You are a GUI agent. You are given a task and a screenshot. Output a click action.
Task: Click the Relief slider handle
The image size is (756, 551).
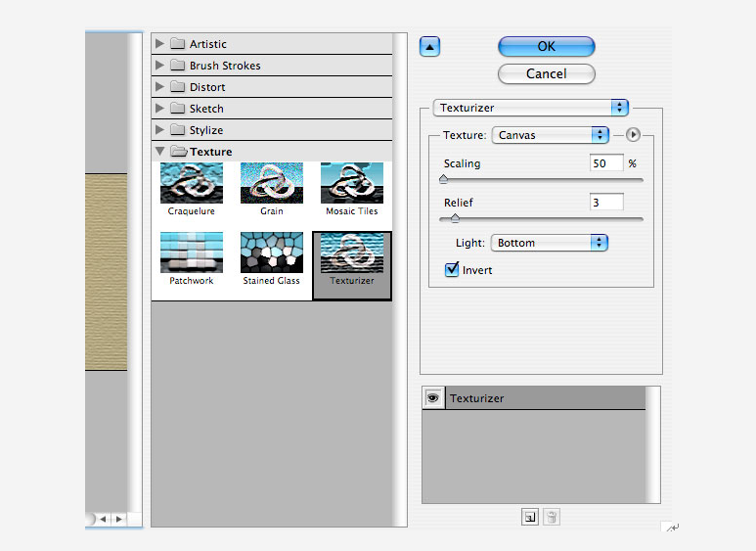coord(455,218)
